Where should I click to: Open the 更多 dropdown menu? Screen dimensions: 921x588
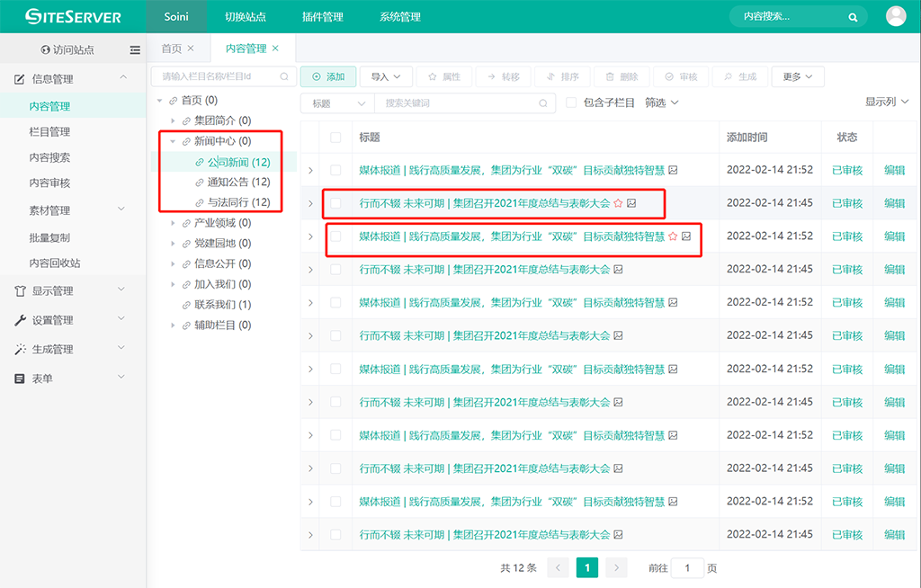(x=798, y=77)
